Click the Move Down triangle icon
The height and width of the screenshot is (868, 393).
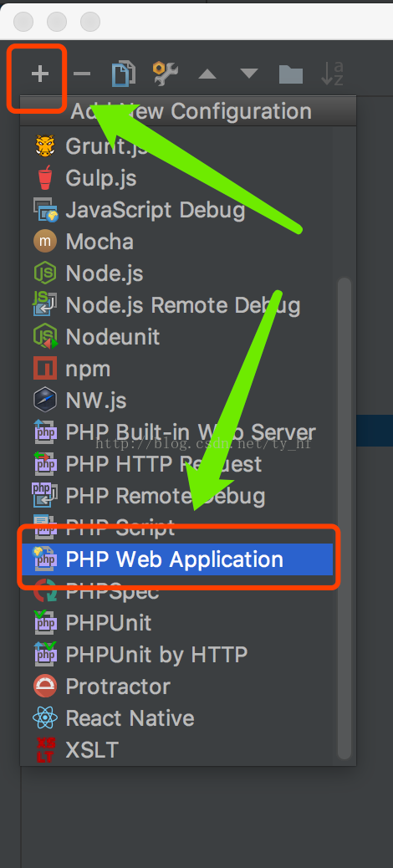coord(249,74)
